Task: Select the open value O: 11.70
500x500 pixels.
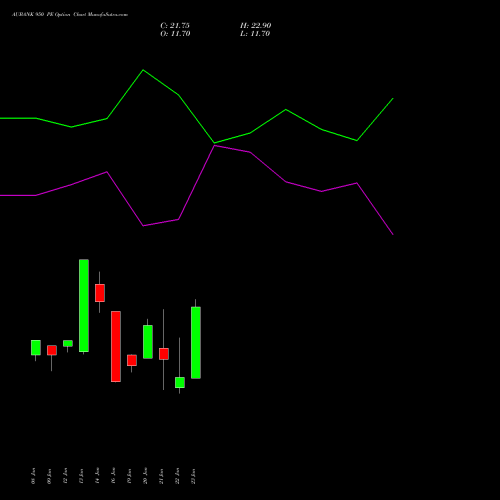Action: (175, 34)
